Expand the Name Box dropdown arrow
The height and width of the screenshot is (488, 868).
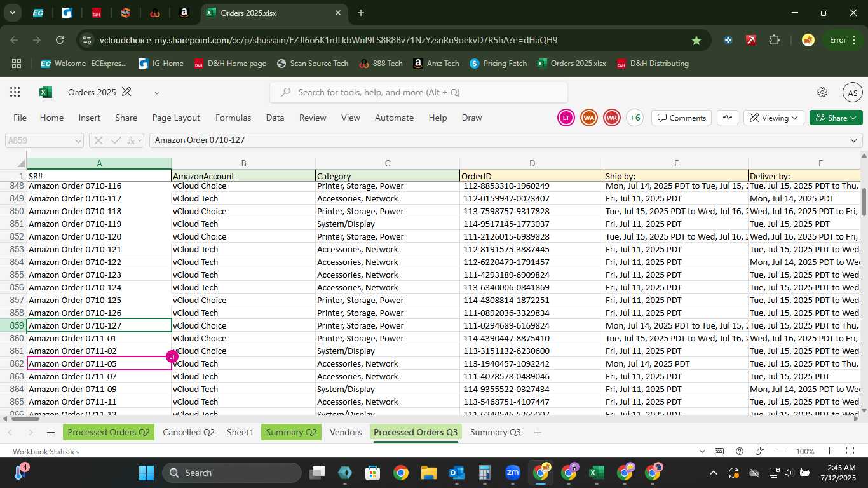pos(78,140)
